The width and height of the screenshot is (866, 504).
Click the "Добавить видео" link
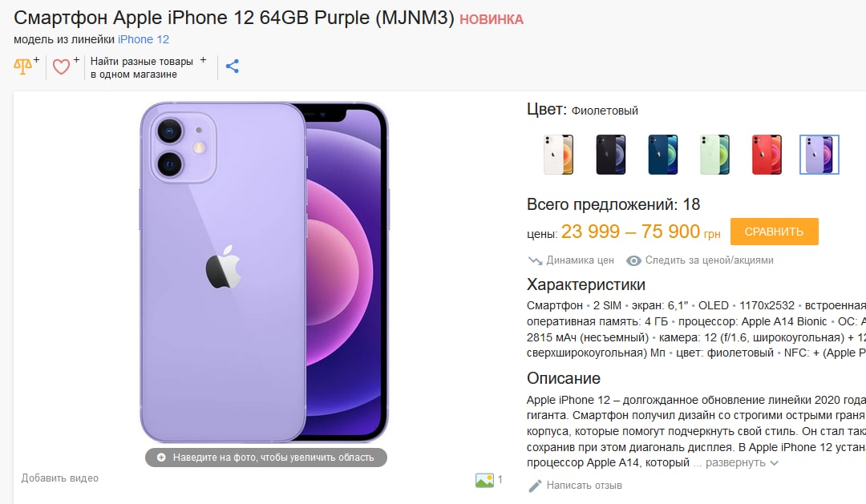(59, 478)
